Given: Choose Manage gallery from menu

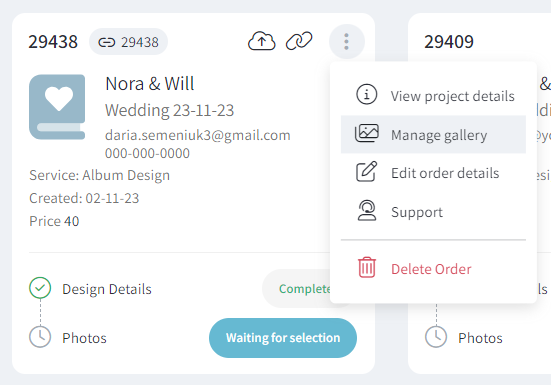Looking at the screenshot, I should 433,135.
